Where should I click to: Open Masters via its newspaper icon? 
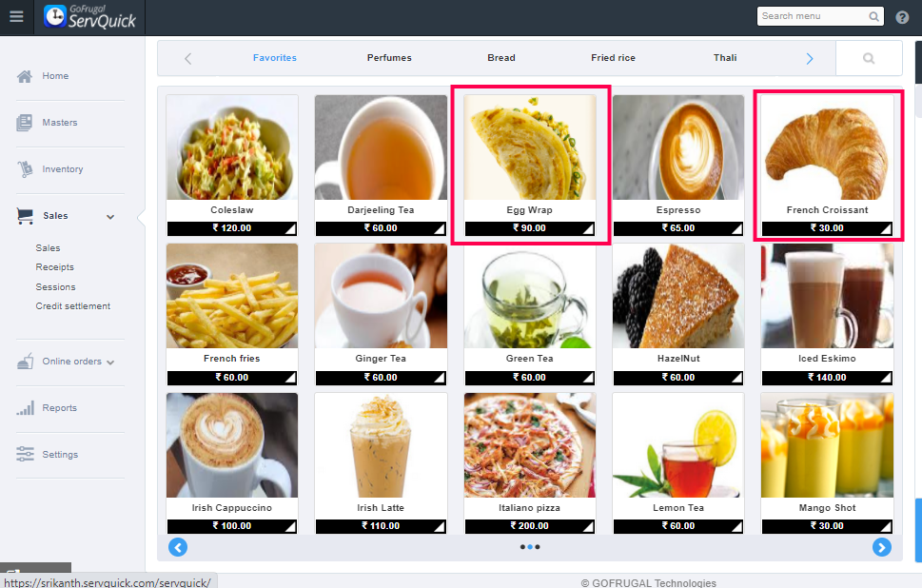(x=24, y=123)
